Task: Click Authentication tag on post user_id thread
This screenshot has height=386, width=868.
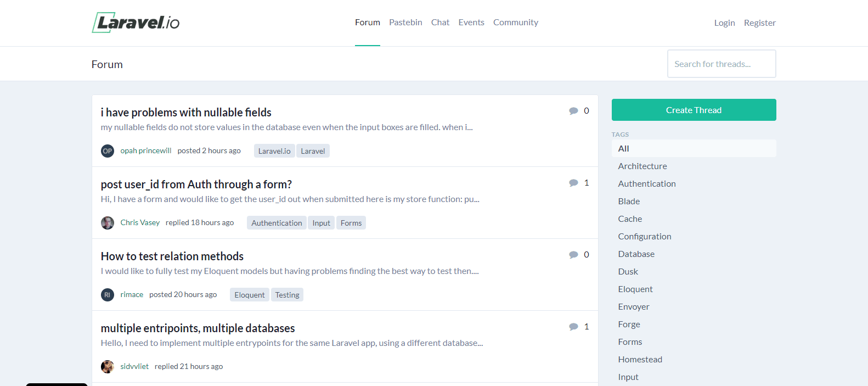Action: (277, 223)
